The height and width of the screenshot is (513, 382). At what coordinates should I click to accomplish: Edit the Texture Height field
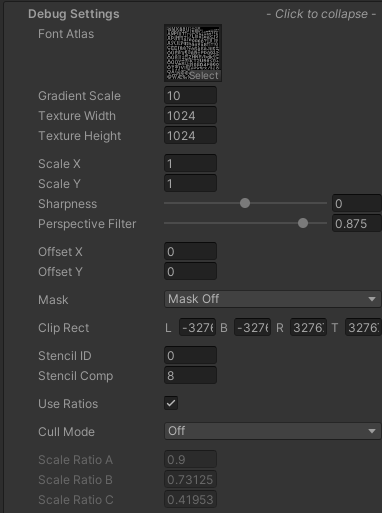tap(190, 136)
